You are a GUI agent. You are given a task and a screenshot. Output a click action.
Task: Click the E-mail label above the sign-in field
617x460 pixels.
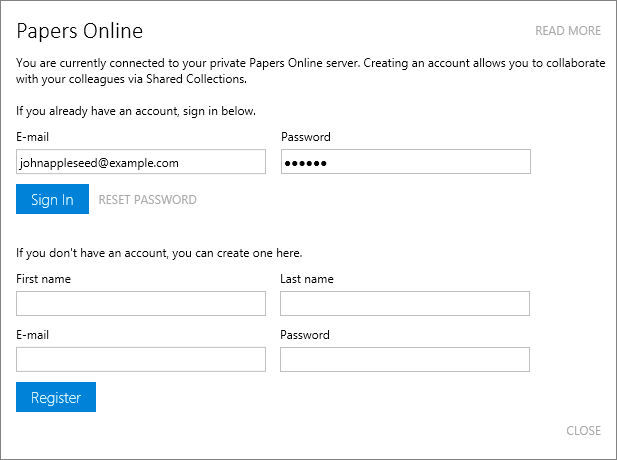[33, 137]
